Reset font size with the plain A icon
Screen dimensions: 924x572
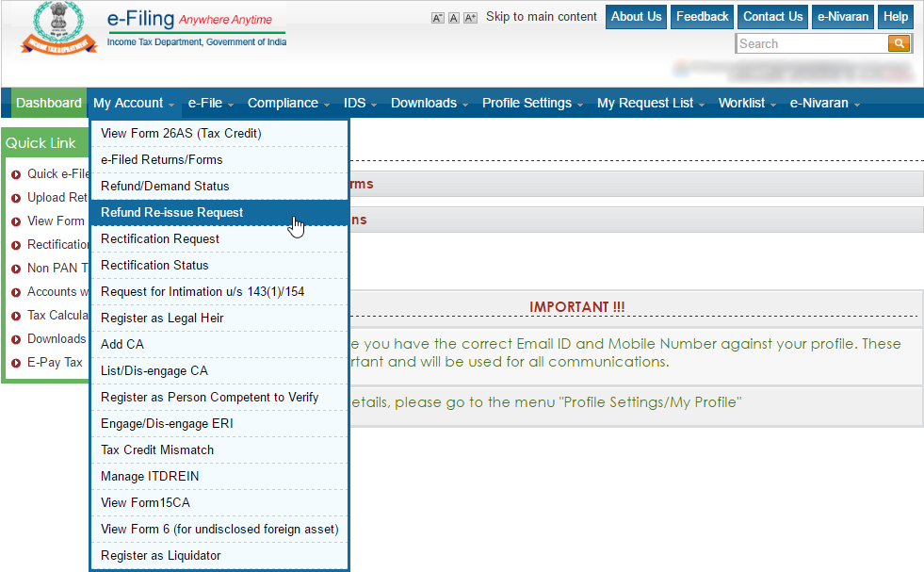454,18
